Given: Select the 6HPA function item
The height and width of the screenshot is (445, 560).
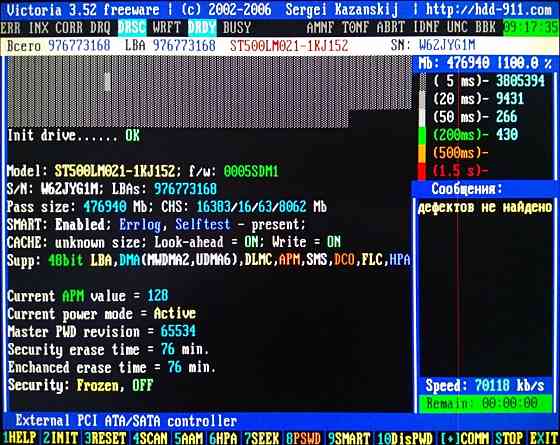Looking at the screenshot, I should click(x=224, y=438).
